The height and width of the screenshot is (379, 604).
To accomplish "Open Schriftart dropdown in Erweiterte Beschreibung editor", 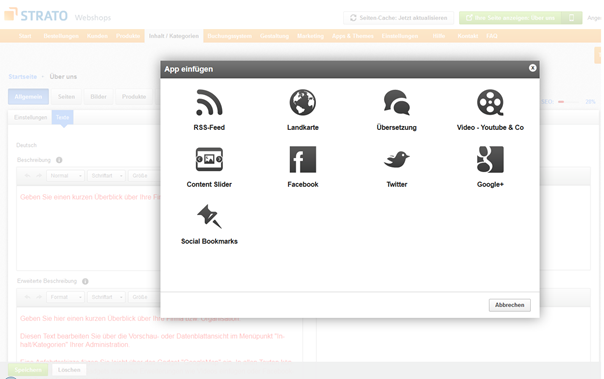I will (106, 297).
